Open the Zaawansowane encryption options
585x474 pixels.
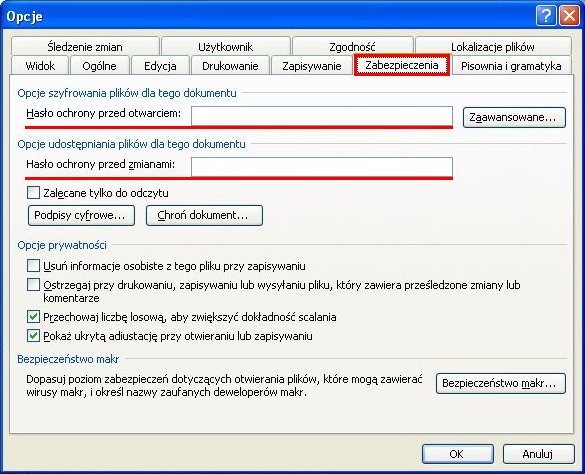tap(514, 118)
